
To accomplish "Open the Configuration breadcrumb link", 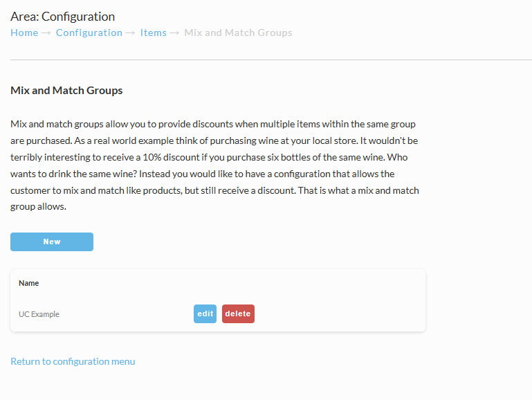I will click(x=89, y=33).
